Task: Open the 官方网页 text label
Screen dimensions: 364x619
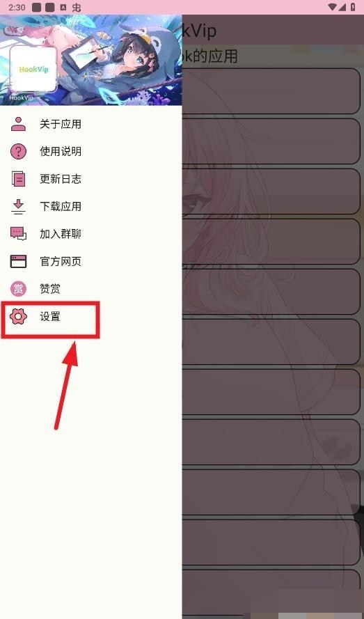Action: click(x=61, y=261)
